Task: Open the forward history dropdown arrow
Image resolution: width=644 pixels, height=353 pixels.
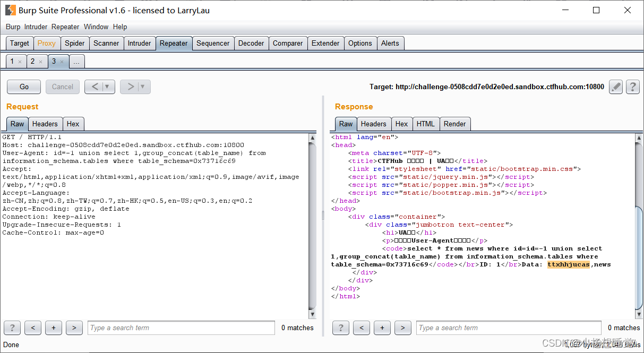Action: click(143, 87)
